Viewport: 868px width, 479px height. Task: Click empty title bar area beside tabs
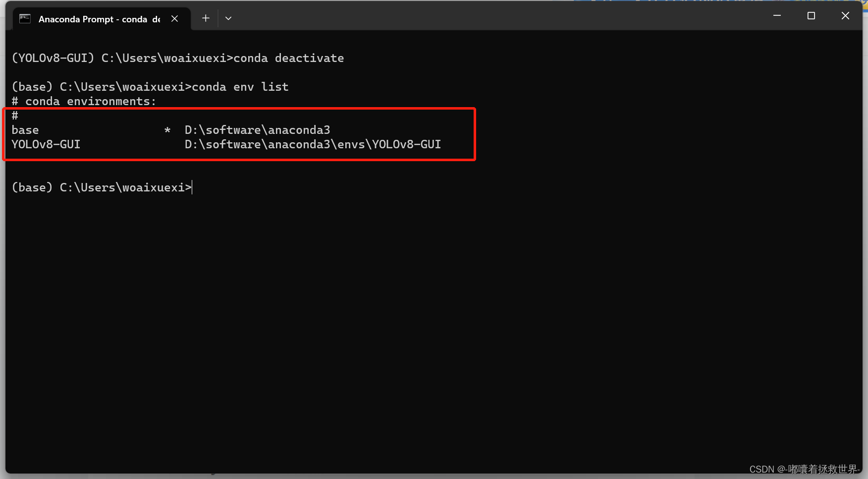point(495,18)
